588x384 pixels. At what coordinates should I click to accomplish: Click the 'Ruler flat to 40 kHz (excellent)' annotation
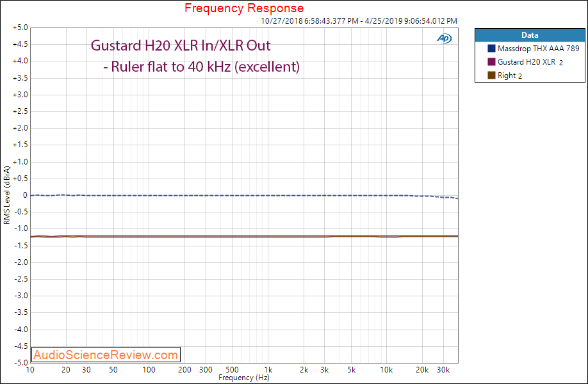(x=201, y=67)
